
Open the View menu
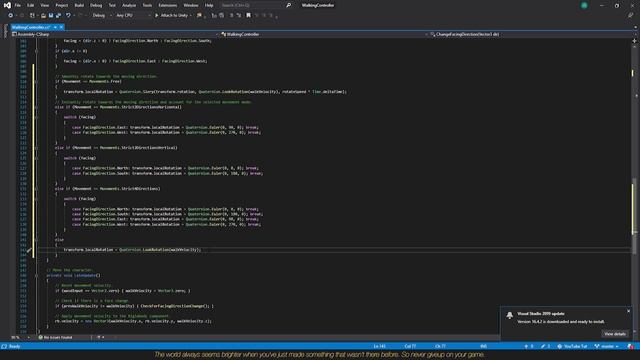pos(44,5)
